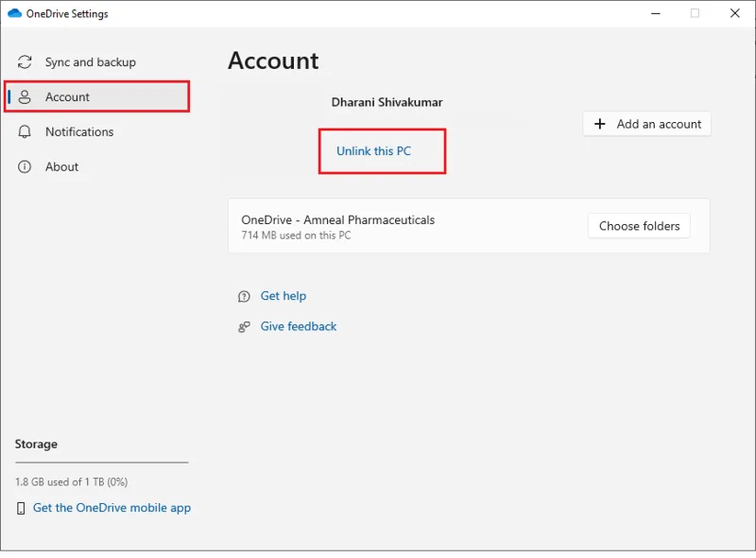Click '714 MB used on this PC' text
This screenshot has width=756, height=558.
coord(296,235)
